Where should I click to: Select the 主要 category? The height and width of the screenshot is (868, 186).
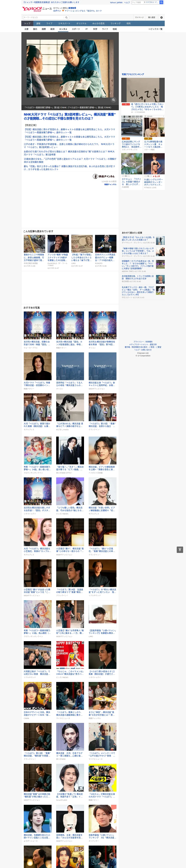tap(26, 29)
